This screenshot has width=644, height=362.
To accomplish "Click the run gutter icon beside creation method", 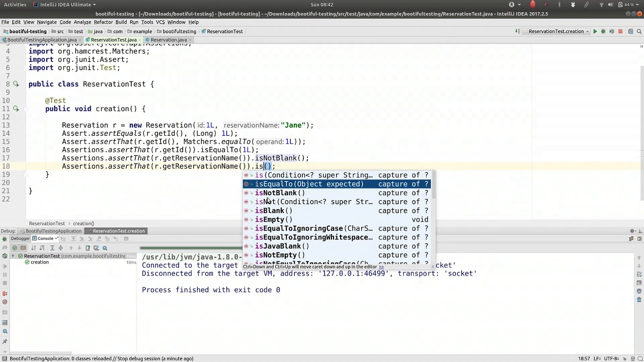I will (16, 109).
